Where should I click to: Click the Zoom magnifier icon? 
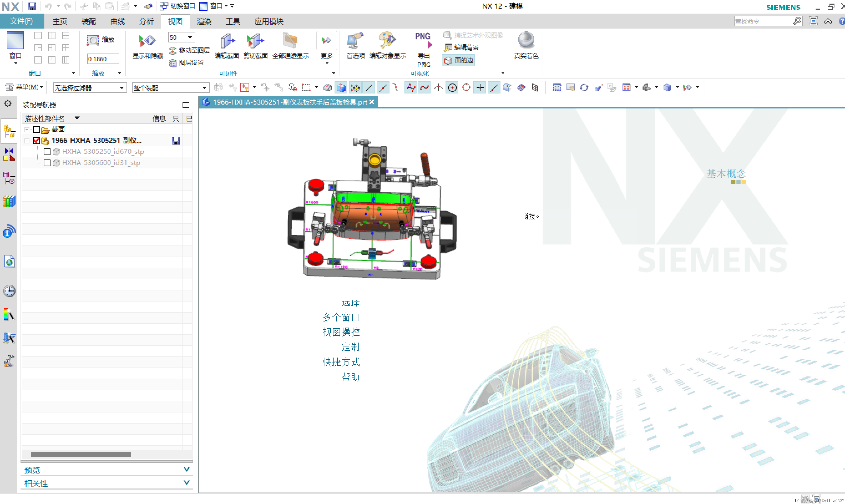point(93,40)
